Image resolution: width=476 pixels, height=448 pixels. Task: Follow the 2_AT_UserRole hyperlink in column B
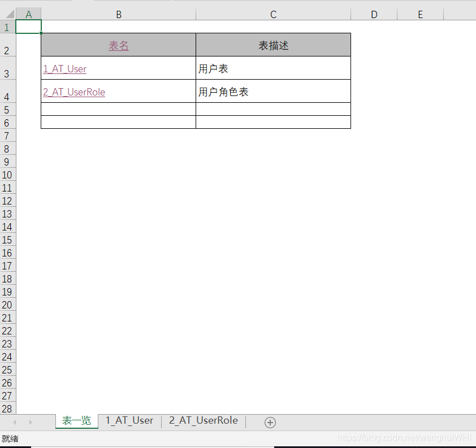click(x=74, y=92)
